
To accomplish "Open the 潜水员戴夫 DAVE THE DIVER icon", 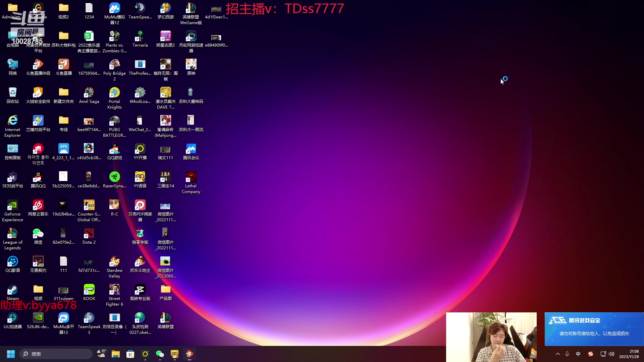I will click(x=165, y=98).
